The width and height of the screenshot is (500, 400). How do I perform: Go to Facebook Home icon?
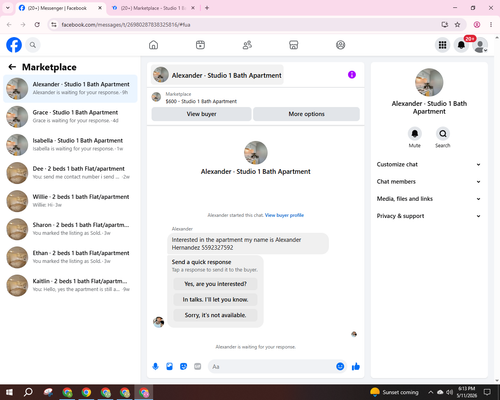pyautogui.click(x=153, y=45)
